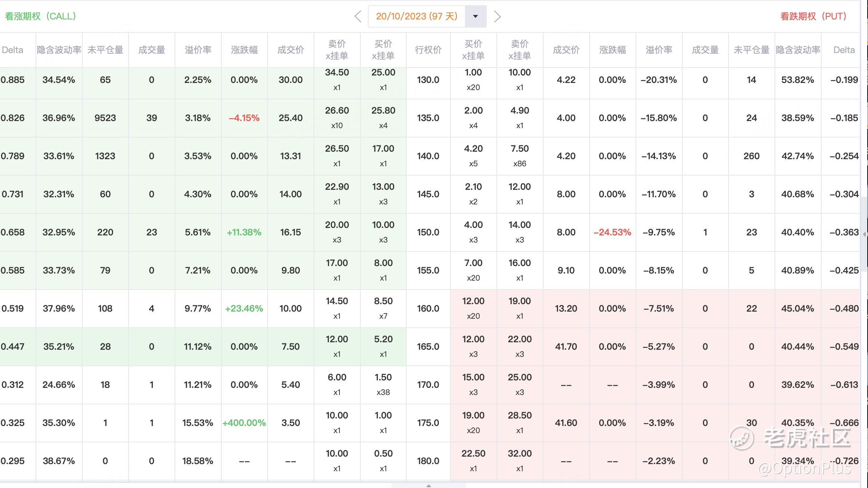Select the 150.0 strike price row
Image resolution: width=868 pixels, height=488 pixels.
click(428, 232)
